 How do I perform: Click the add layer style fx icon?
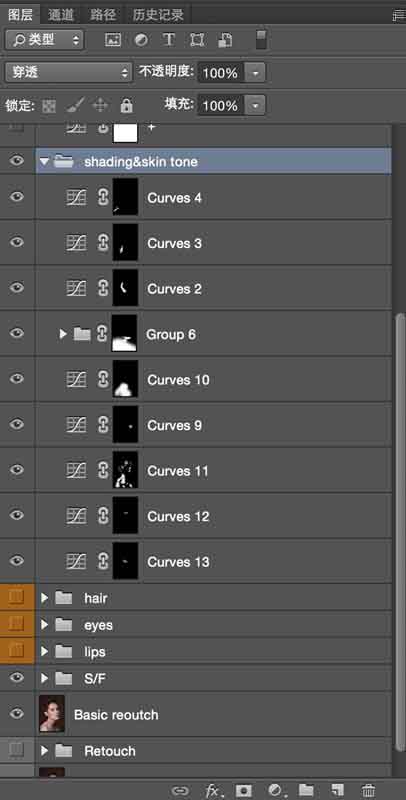(212, 790)
